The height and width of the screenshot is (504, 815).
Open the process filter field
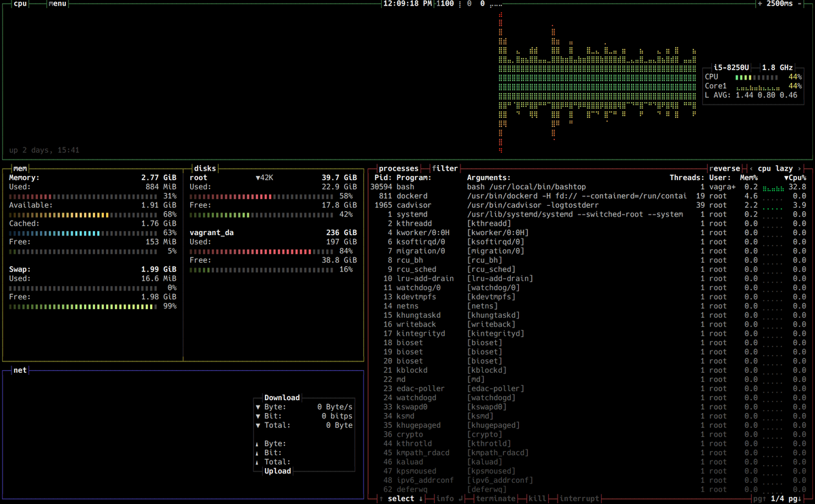[x=445, y=168]
